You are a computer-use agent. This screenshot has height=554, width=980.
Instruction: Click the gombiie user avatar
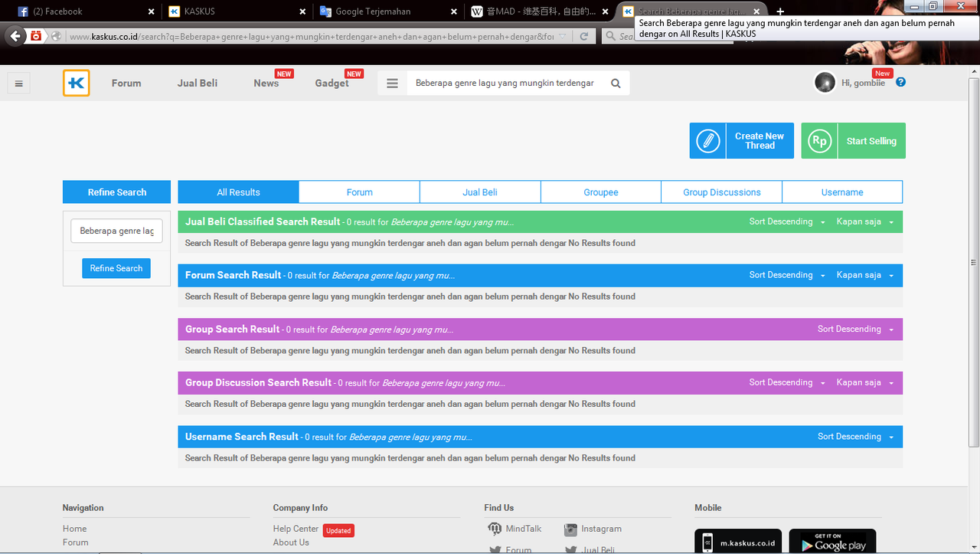tap(825, 83)
